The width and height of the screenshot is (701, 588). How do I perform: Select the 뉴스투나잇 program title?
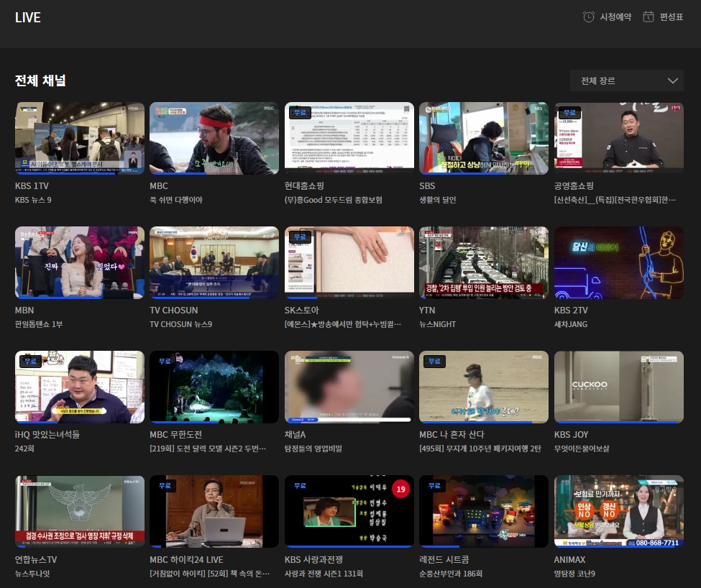click(x=32, y=573)
